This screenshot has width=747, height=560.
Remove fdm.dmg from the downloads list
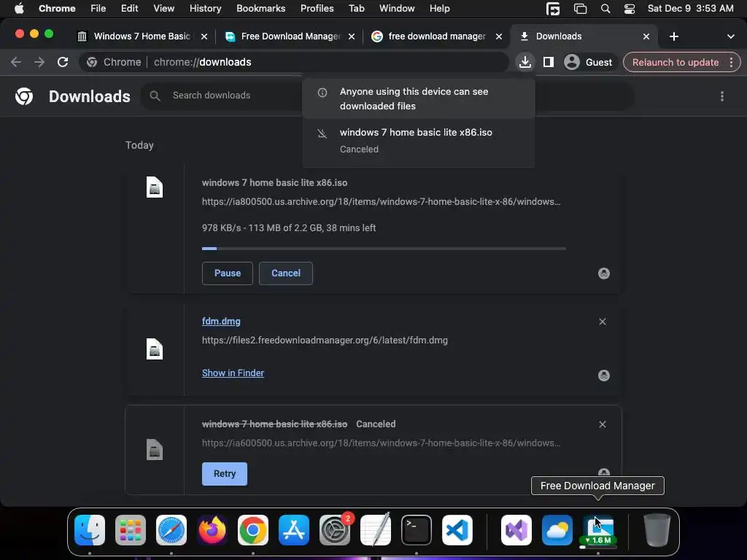603,322
